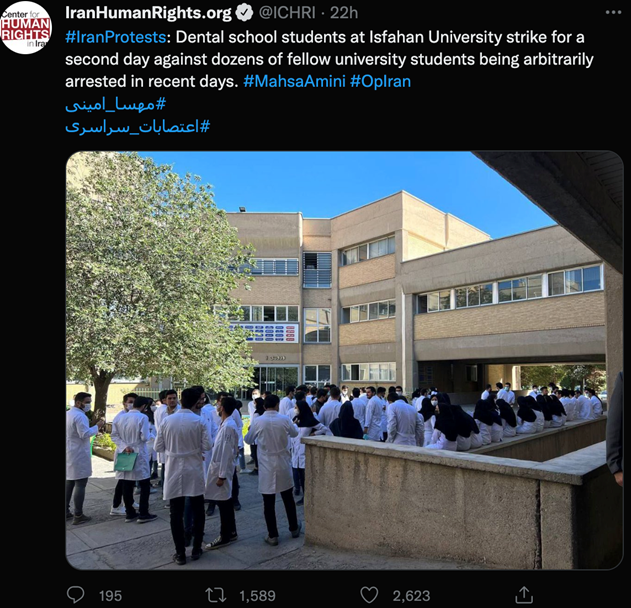Open the #MahsaAmini hashtag
The height and width of the screenshot is (608, 631).
click(295, 82)
